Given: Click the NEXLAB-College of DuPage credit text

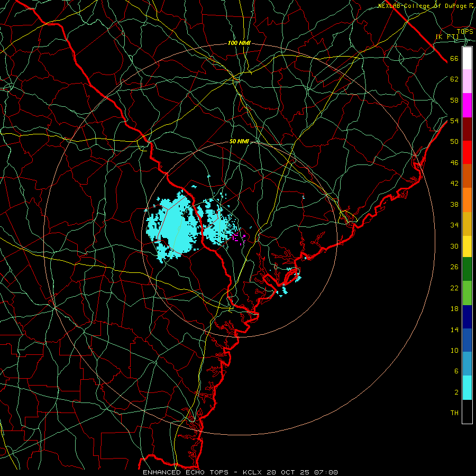Looking at the screenshot, I should pyautogui.click(x=426, y=6).
